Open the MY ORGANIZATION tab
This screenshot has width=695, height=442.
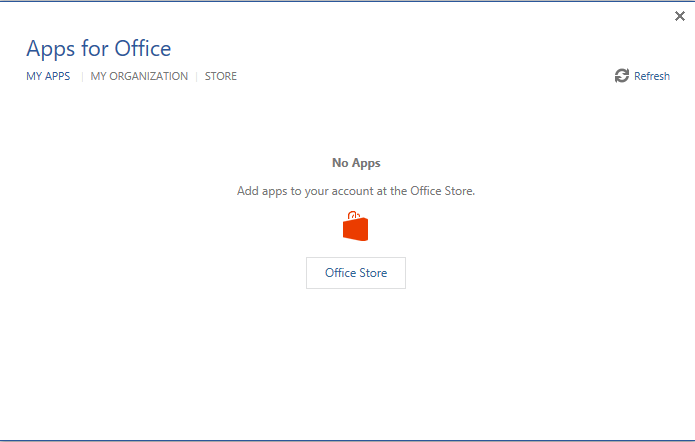pyautogui.click(x=139, y=76)
